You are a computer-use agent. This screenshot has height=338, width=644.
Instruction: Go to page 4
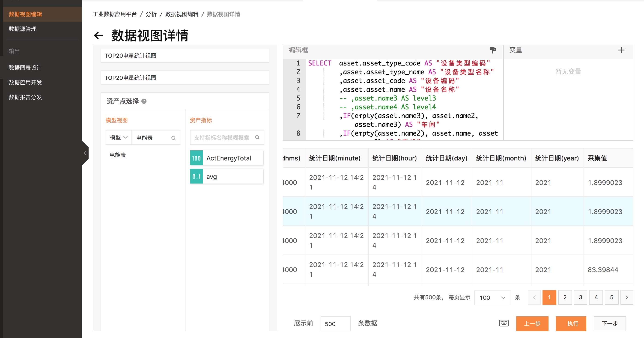596,297
